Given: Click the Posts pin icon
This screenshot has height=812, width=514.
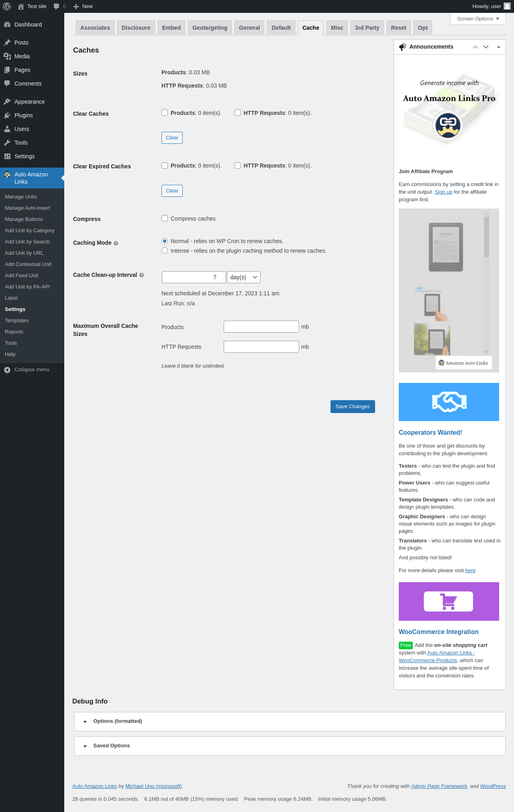Looking at the screenshot, I should pyautogui.click(x=7, y=43).
